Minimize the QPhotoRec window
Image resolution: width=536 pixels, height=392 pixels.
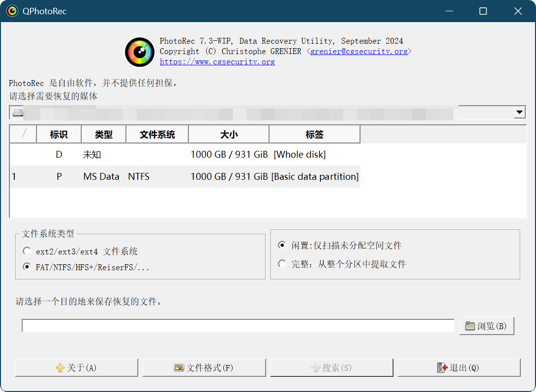tap(449, 11)
